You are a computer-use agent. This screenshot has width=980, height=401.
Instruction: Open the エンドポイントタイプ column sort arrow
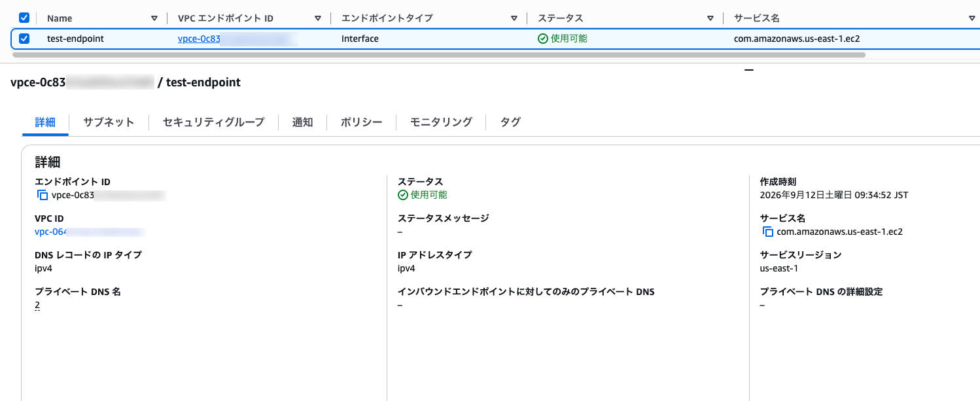click(x=514, y=18)
